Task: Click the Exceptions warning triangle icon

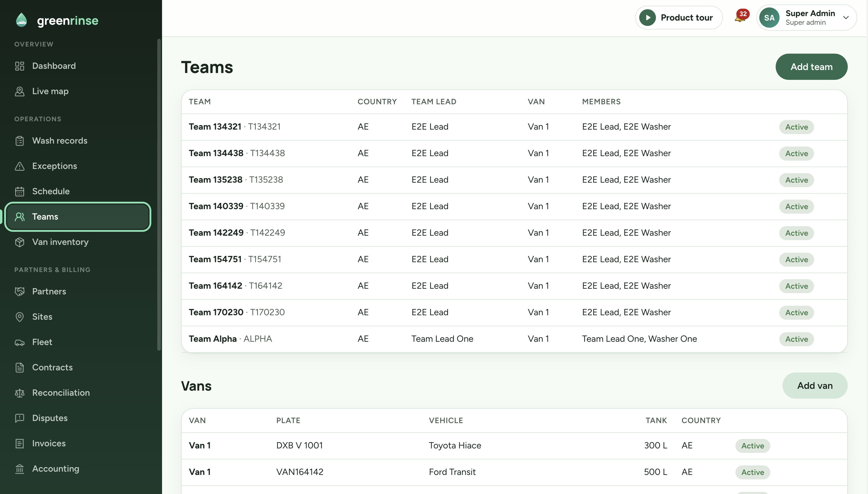Action: 20,166
